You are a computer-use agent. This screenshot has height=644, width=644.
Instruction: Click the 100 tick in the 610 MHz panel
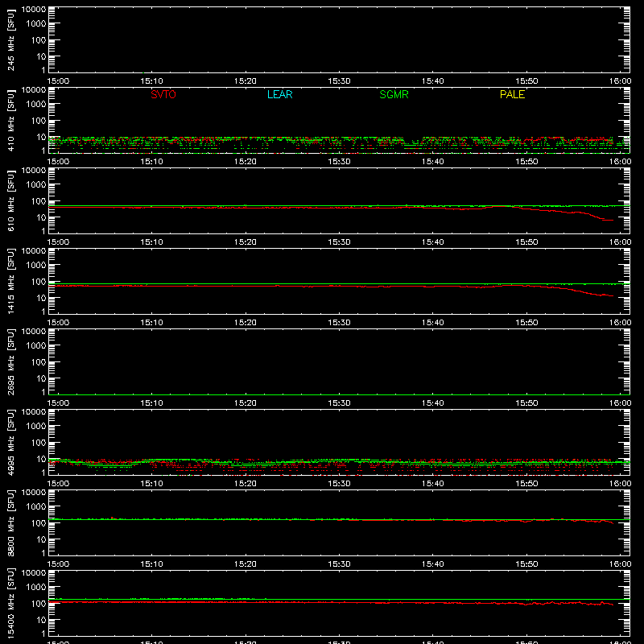point(39,201)
